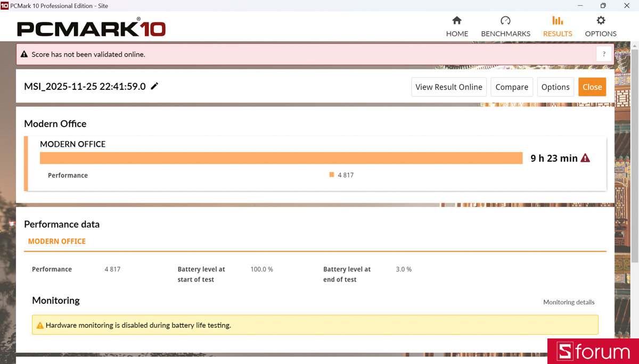Click the Options button beside Compare
Screen dimensions: 639x364
[x=555, y=87]
